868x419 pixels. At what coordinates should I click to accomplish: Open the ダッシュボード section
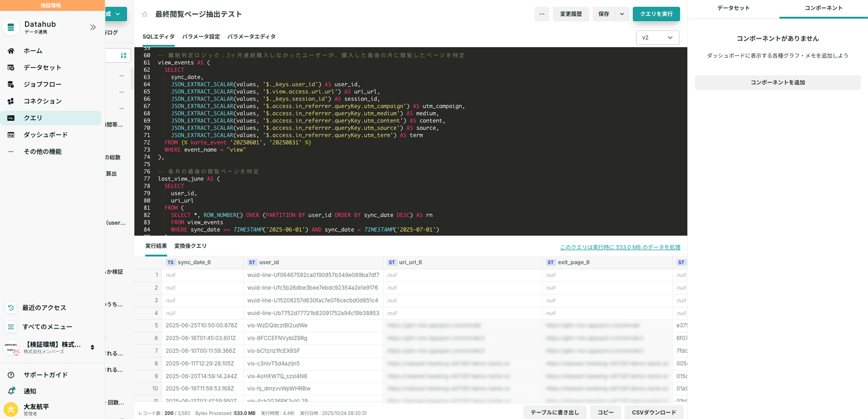[45, 134]
